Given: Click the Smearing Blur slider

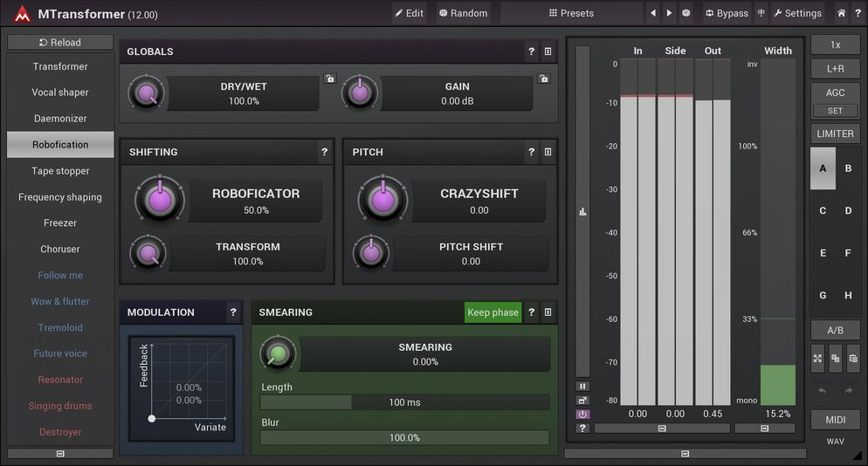Looking at the screenshot, I should coord(404,438).
